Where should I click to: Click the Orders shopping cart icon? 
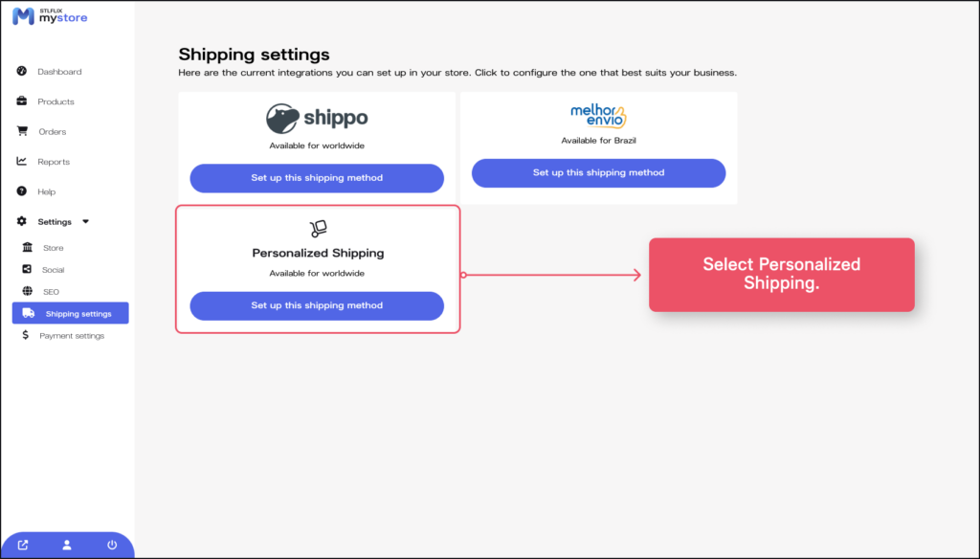pos(22,131)
